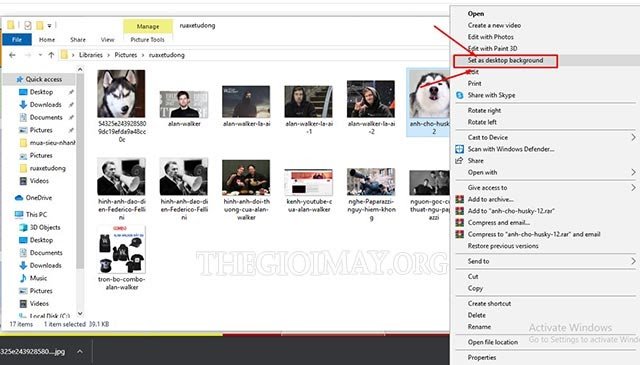Select the husky thumbnail 54325e243928580
This screenshot has width=640, height=365.
click(121, 94)
